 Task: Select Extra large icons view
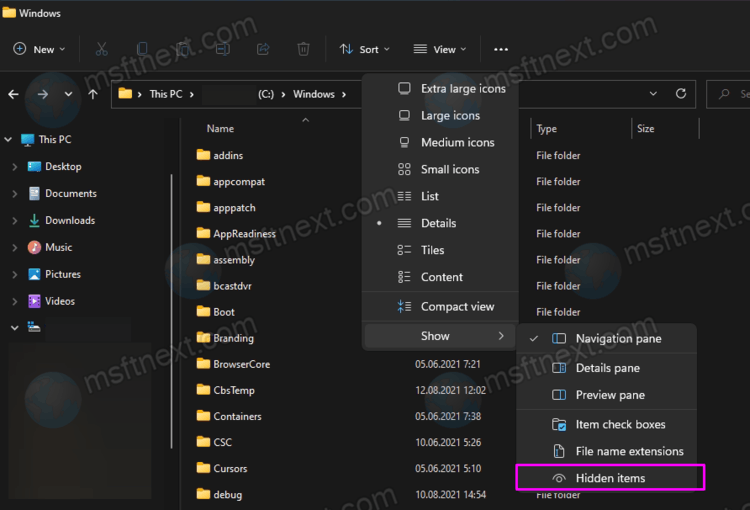coord(440,89)
